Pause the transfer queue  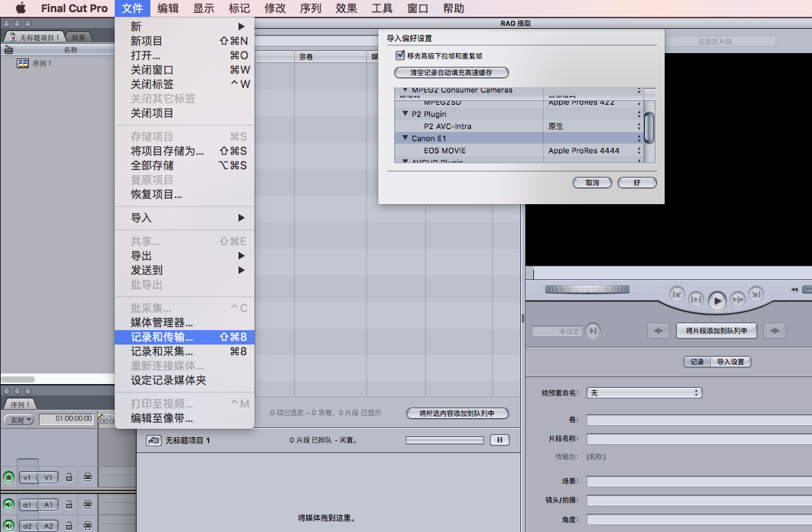pyautogui.click(x=499, y=440)
